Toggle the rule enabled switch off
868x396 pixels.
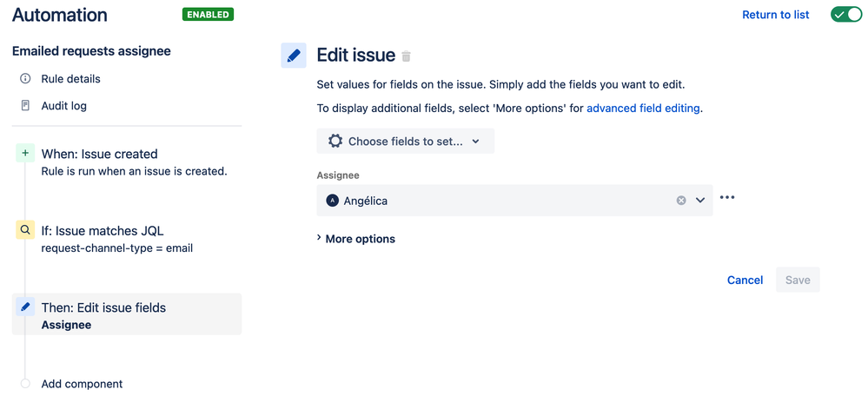[846, 15]
